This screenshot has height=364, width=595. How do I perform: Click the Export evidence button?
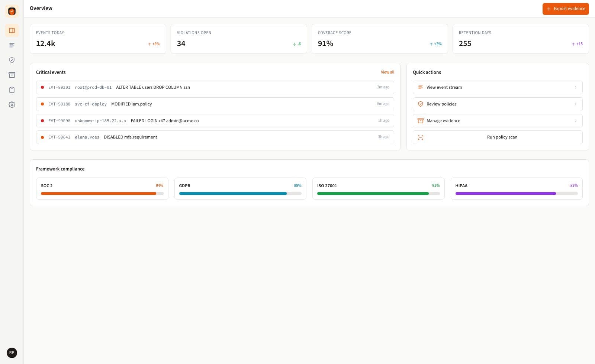coord(566,9)
